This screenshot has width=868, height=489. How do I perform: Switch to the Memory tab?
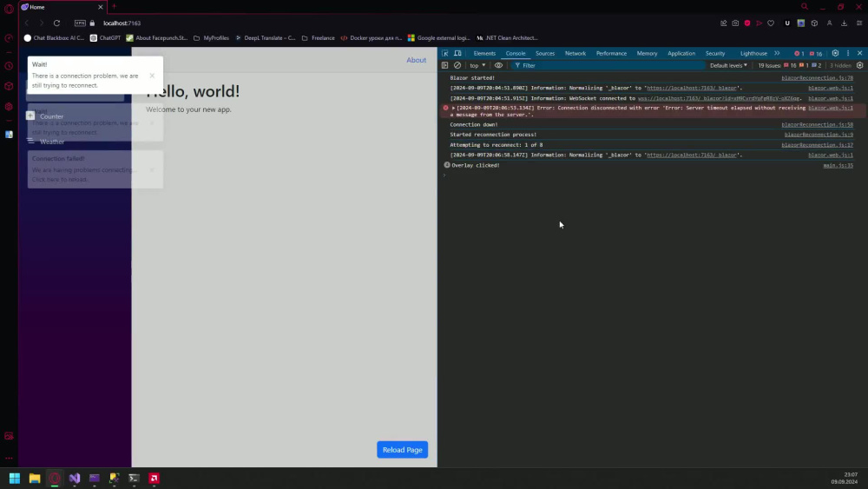647,53
